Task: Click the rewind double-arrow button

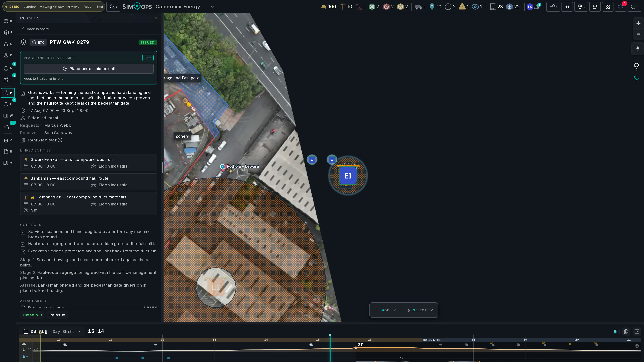Action: coord(567,7)
